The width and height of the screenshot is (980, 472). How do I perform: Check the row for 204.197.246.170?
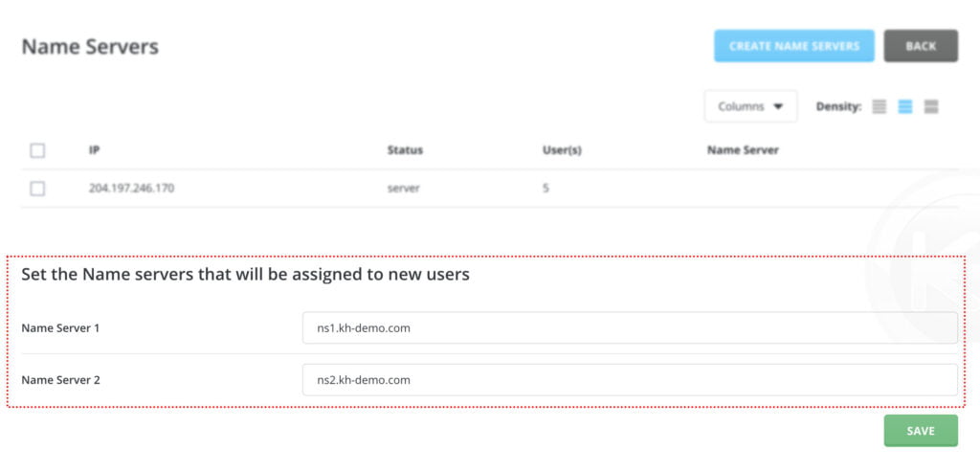[x=37, y=189]
